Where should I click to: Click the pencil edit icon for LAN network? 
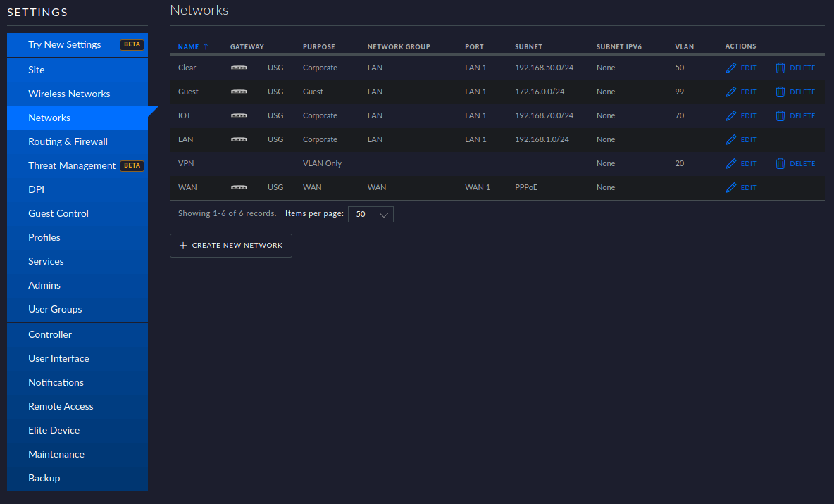[x=731, y=140]
